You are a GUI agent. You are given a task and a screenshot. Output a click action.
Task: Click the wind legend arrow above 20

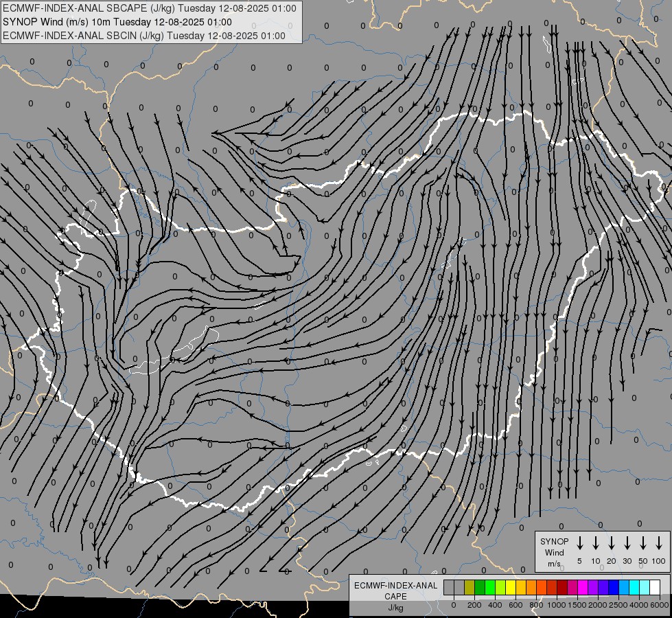tap(611, 543)
